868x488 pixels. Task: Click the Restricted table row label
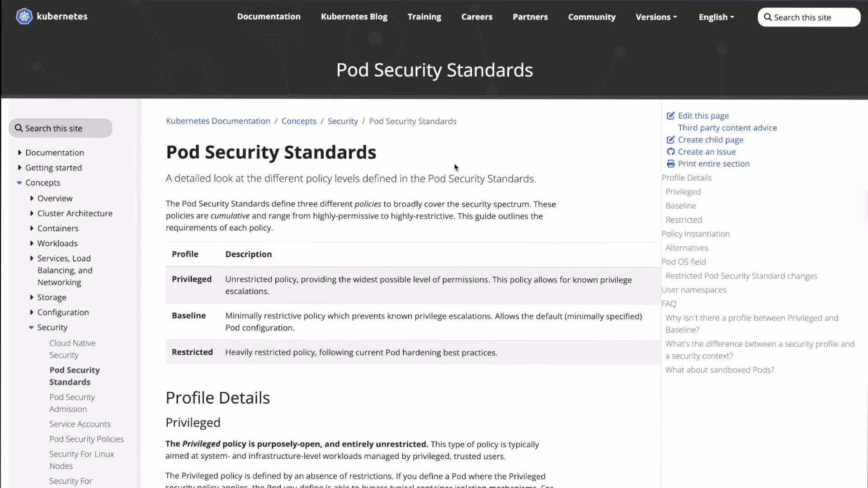pos(192,352)
